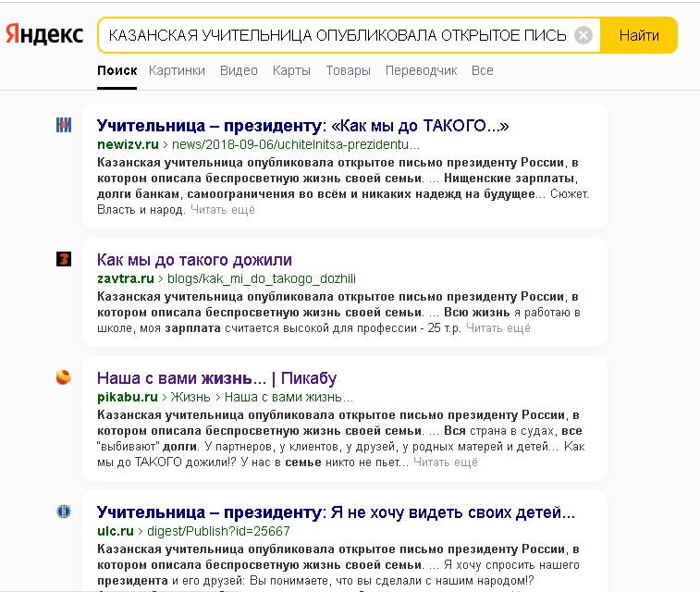The width and height of the screenshot is (700, 592).
Task: Click snippet text зарплата считается высокой для профессии
Action: coord(292,328)
